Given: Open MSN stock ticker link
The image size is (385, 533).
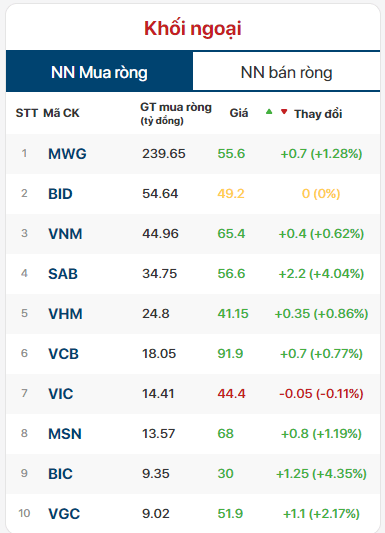Looking at the screenshot, I should tap(65, 434).
